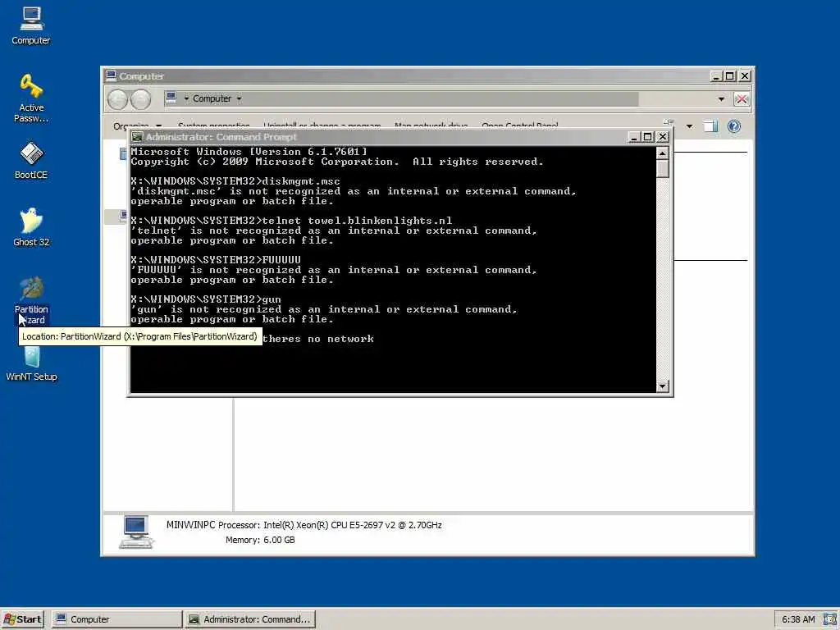Click the system tray icon beside the clock
Viewport: 840px width, 630px height.
830,619
